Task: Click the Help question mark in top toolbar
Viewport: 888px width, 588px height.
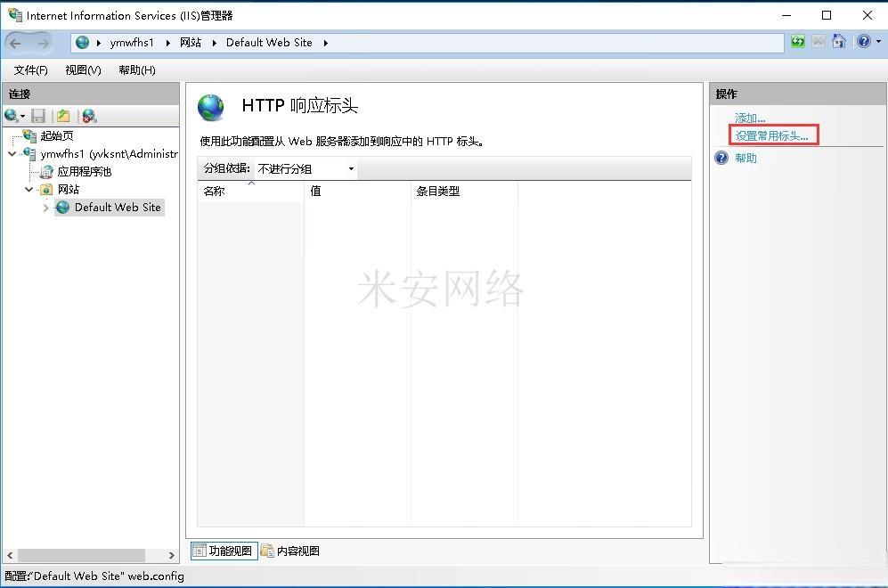Action: 864,41
